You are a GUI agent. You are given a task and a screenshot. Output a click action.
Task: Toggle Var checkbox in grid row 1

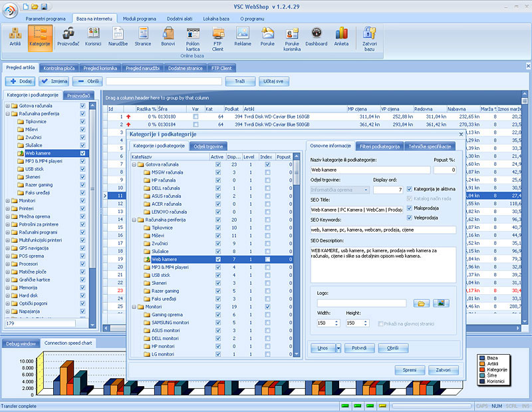click(196, 116)
